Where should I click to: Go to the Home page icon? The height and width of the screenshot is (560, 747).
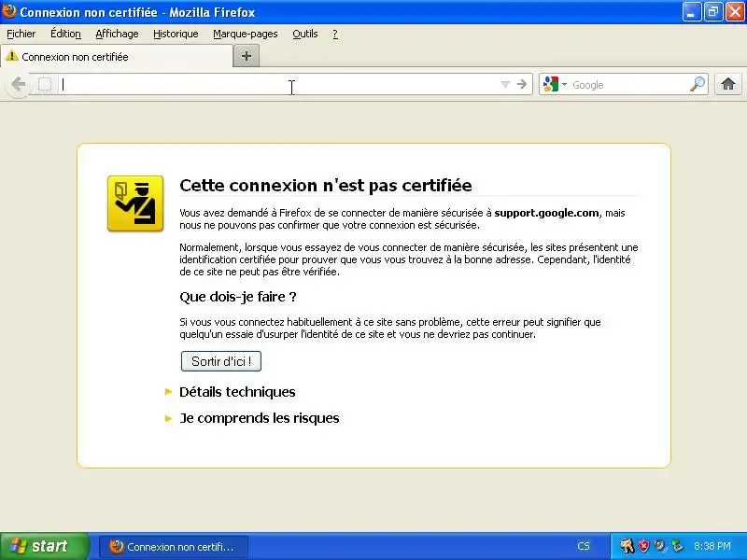728,84
